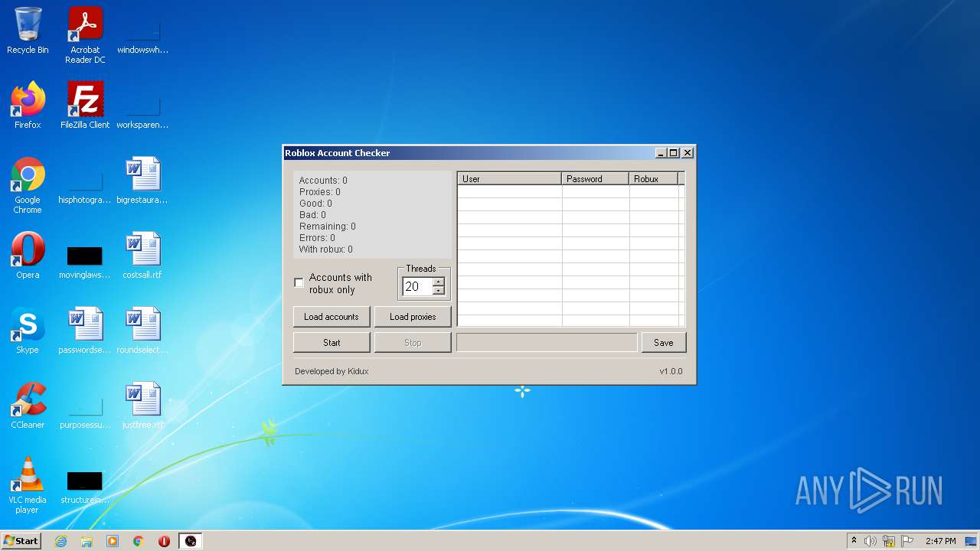Open Windows Media Player taskbar icon
Screen dimensions: 980x551
113,541
